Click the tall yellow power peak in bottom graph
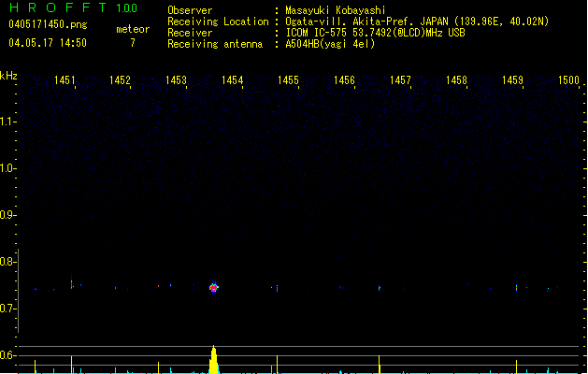The image size is (588, 374). [214, 360]
